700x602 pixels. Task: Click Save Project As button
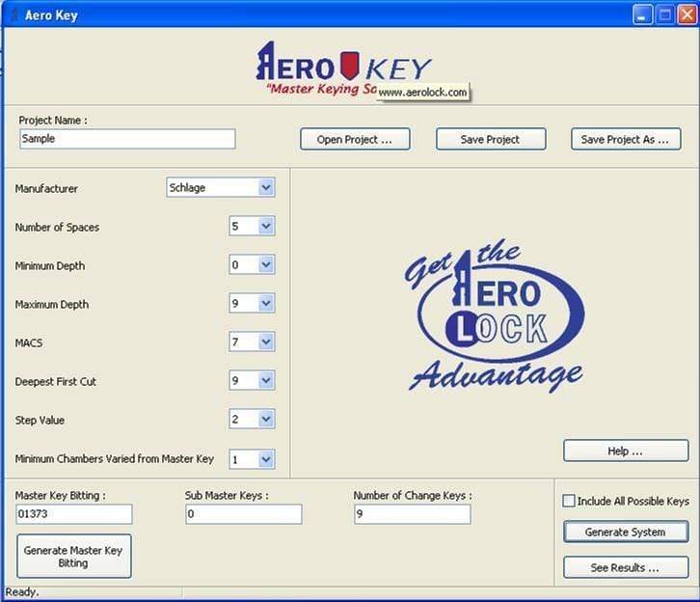pos(626,139)
